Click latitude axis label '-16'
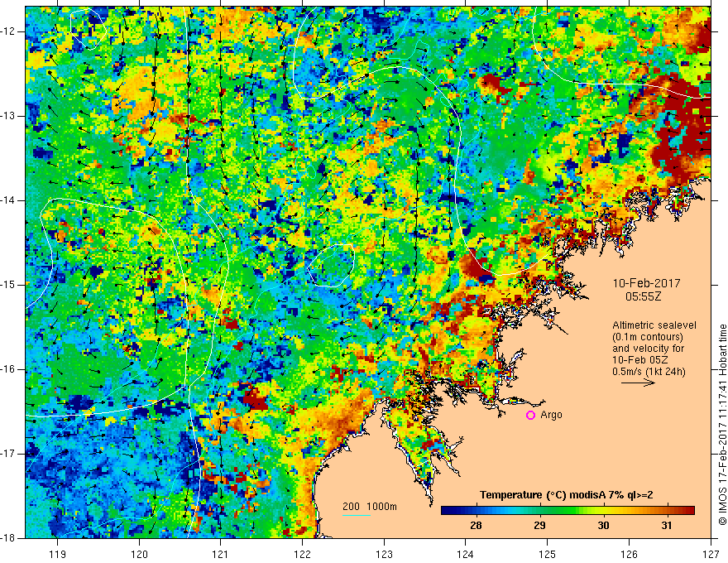 [8, 369]
